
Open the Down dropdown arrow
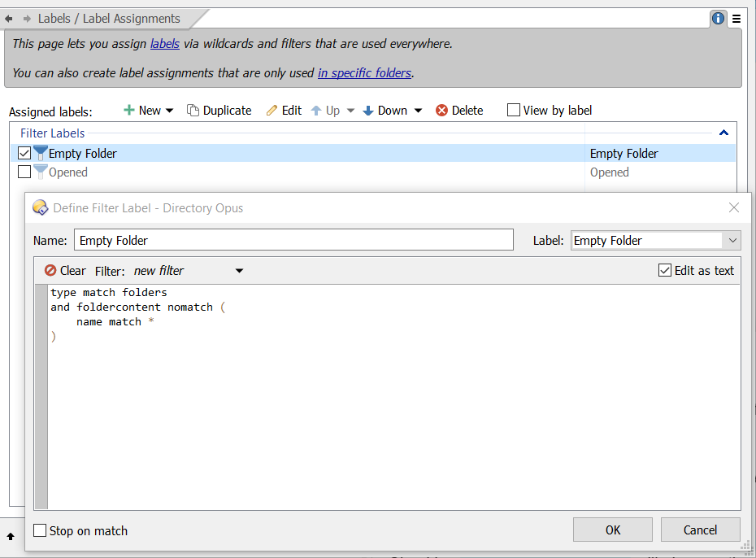coord(418,111)
